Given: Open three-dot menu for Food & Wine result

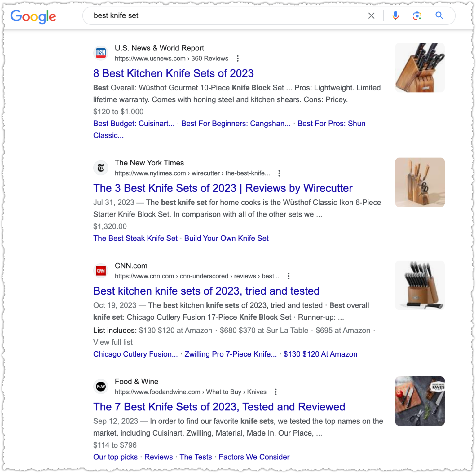Looking at the screenshot, I should pos(275,392).
